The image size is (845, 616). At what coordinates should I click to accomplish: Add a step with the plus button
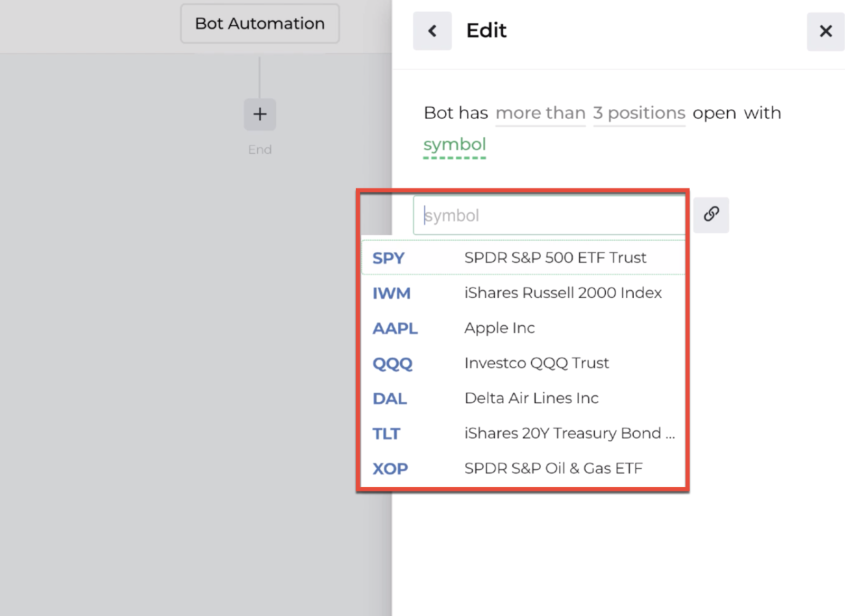[260, 114]
